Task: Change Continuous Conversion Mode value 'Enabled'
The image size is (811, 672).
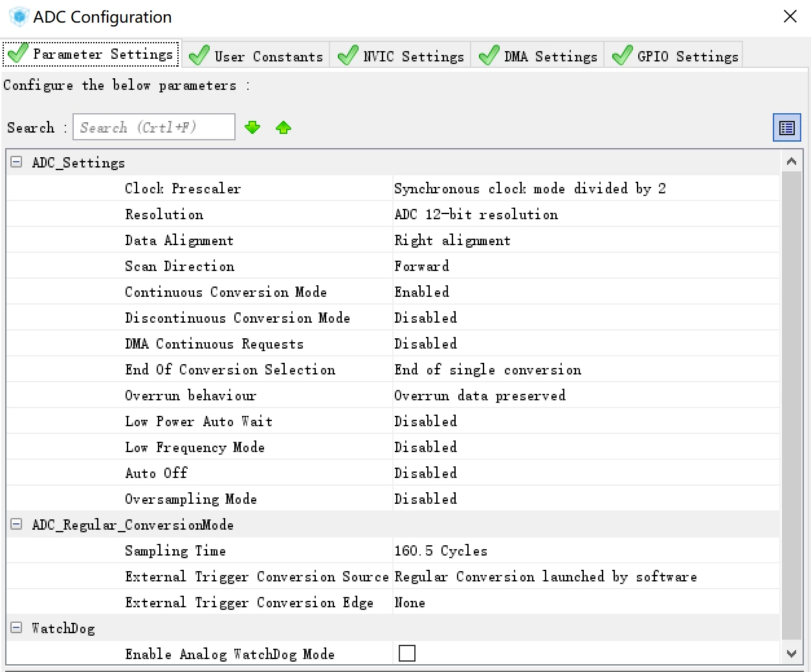Action: pyautogui.click(x=421, y=292)
